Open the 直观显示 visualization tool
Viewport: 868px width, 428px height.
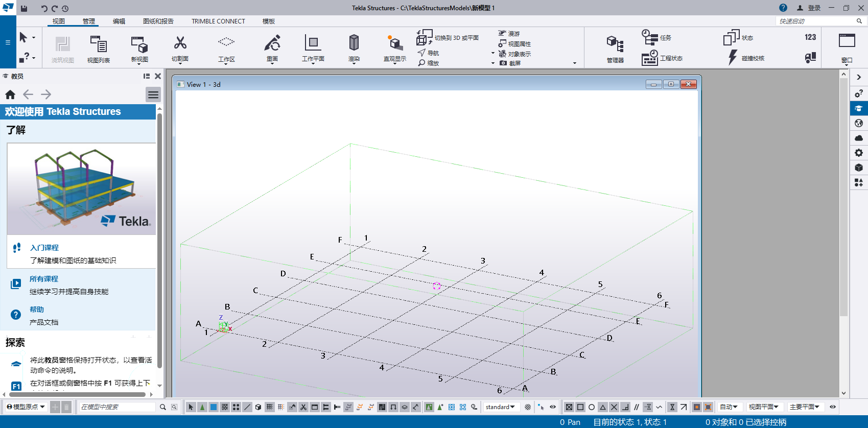click(394, 49)
